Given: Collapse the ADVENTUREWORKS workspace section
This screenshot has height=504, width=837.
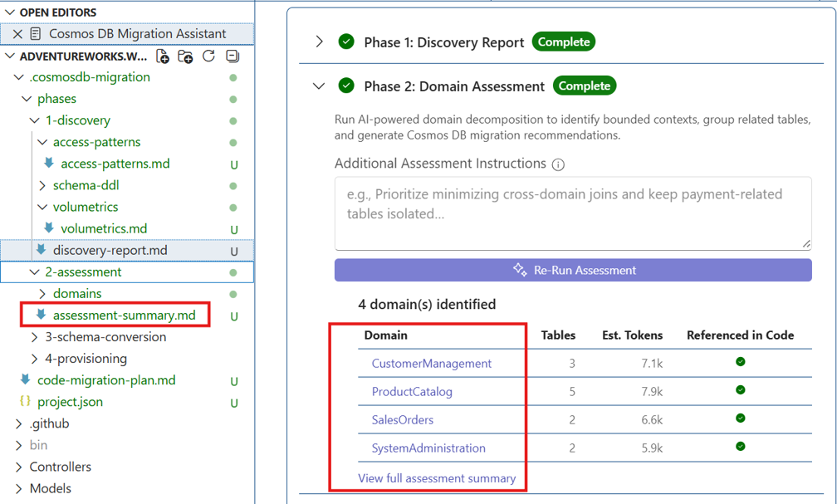Looking at the screenshot, I should click(10, 56).
